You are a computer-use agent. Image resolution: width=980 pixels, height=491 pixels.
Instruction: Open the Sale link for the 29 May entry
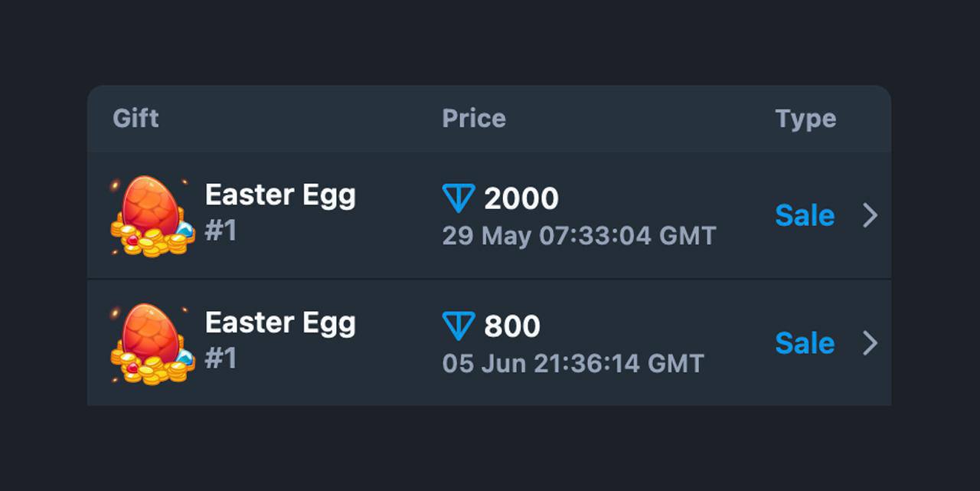[x=805, y=216]
